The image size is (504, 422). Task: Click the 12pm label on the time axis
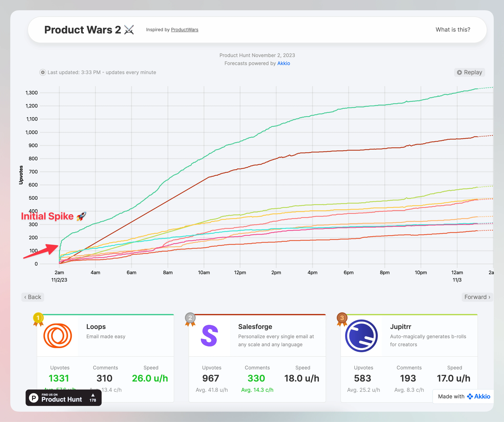[x=240, y=272]
